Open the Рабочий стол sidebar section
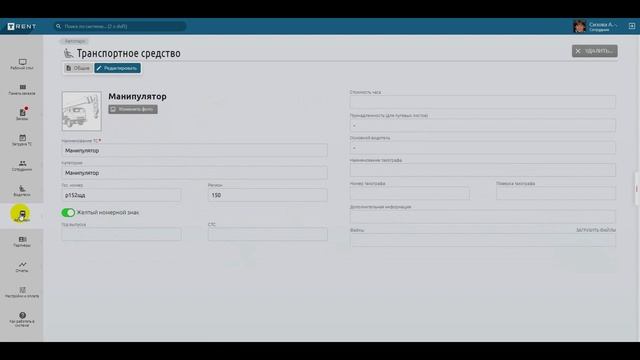Image resolution: width=640 pixels, height=360 pixels. [22, 64]
